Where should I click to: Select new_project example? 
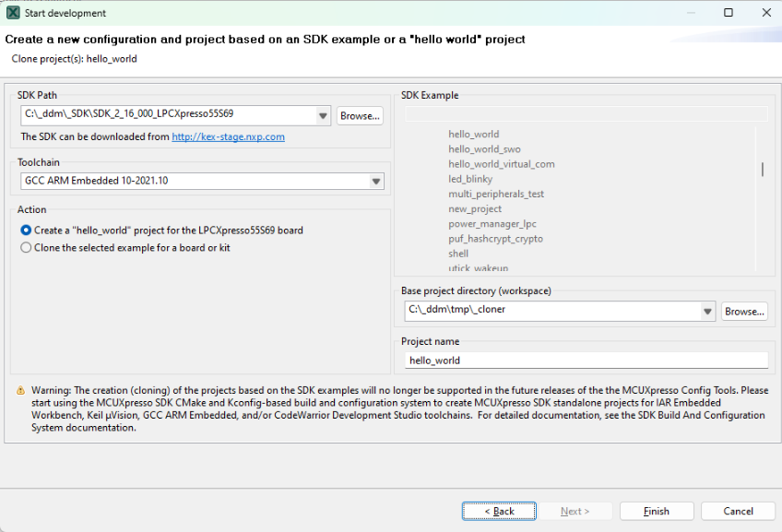[475, 209]
